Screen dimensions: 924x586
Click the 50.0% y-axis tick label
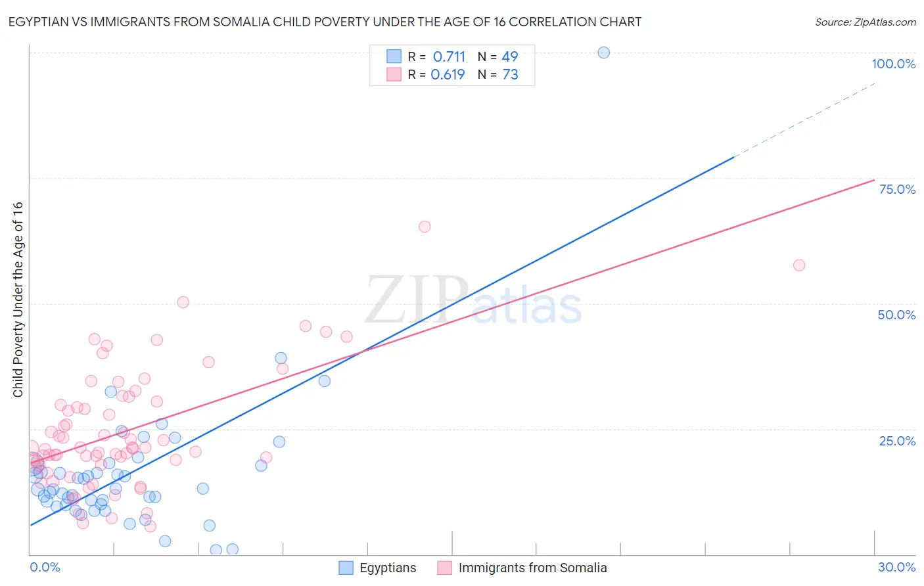pyautogui.click(x=896, y=315)
